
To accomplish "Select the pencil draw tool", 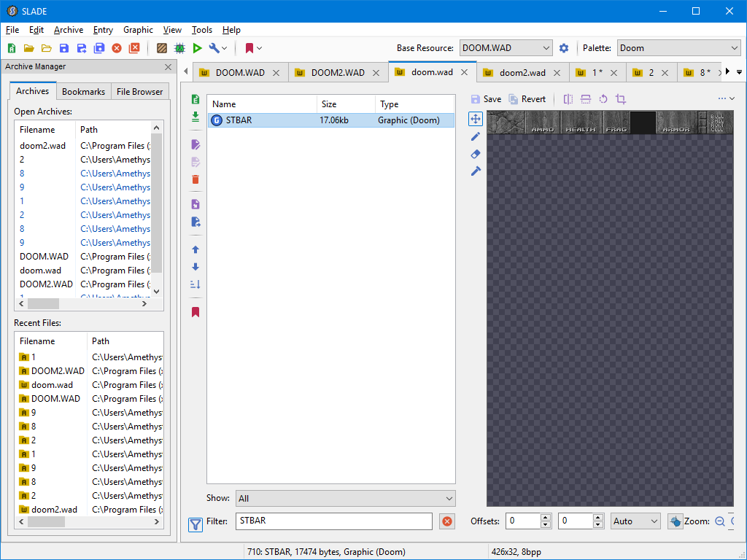I will pyautogui.click(x=476, y=136).
